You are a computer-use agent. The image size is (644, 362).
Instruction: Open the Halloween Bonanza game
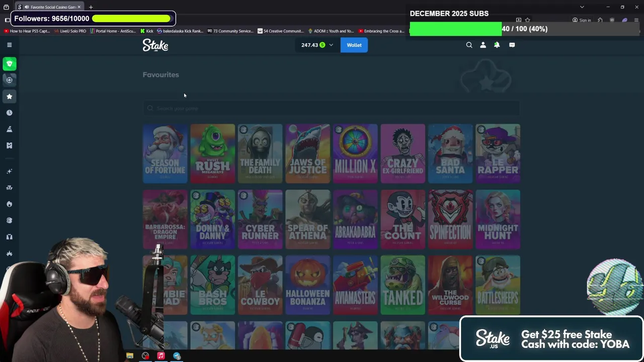tap(307, 285)
